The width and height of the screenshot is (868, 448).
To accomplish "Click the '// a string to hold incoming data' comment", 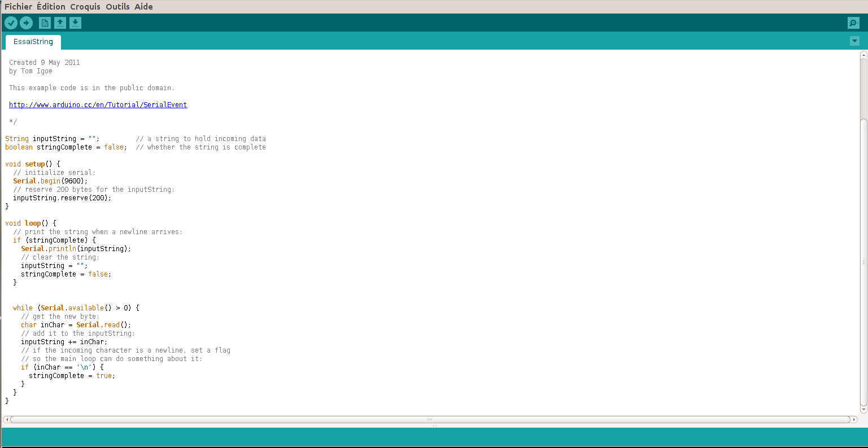I will (200, 139).
